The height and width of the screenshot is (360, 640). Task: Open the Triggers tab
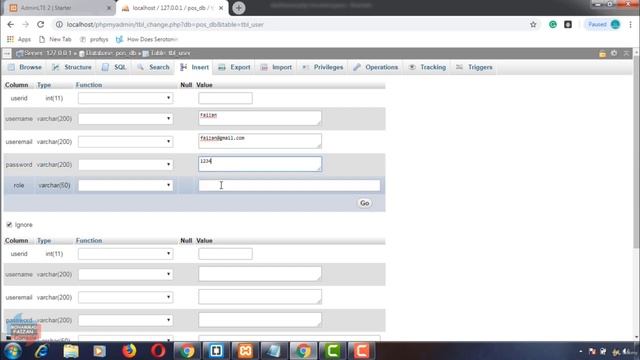474,67
